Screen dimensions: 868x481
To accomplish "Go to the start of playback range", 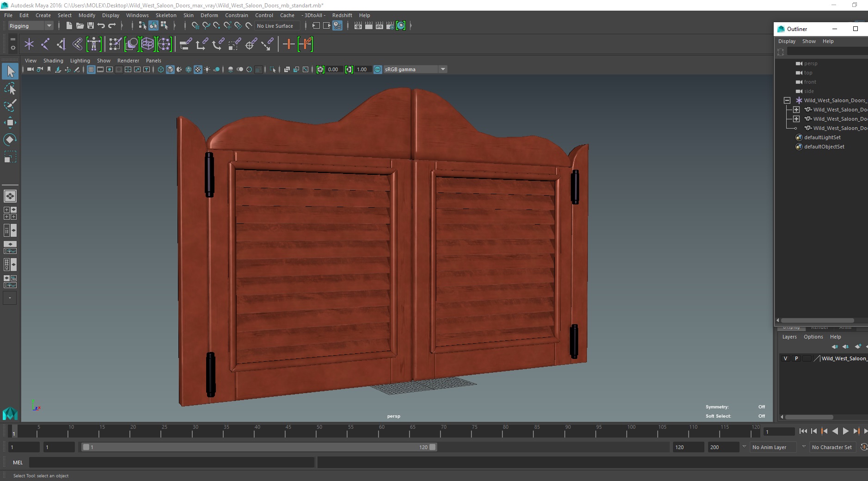I will point(803,431).
